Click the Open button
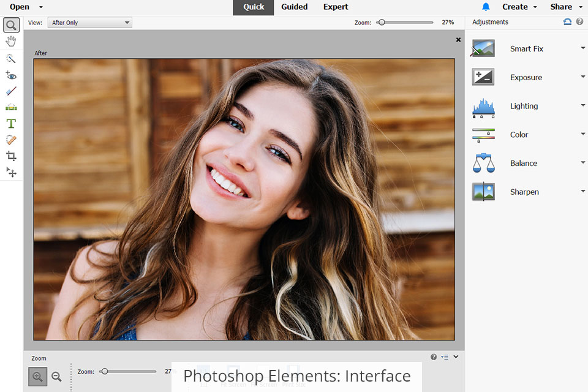 tap(20, 7)
